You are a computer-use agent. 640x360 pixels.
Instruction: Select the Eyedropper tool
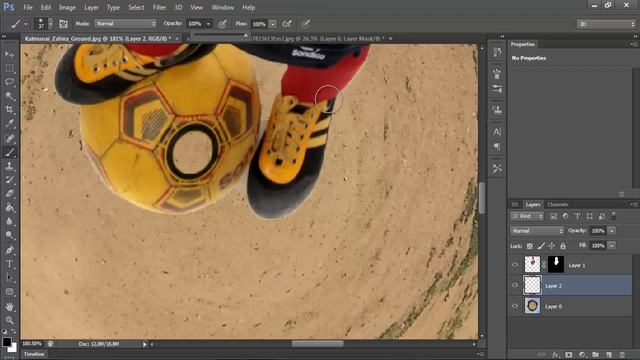(x=9, y=123)
